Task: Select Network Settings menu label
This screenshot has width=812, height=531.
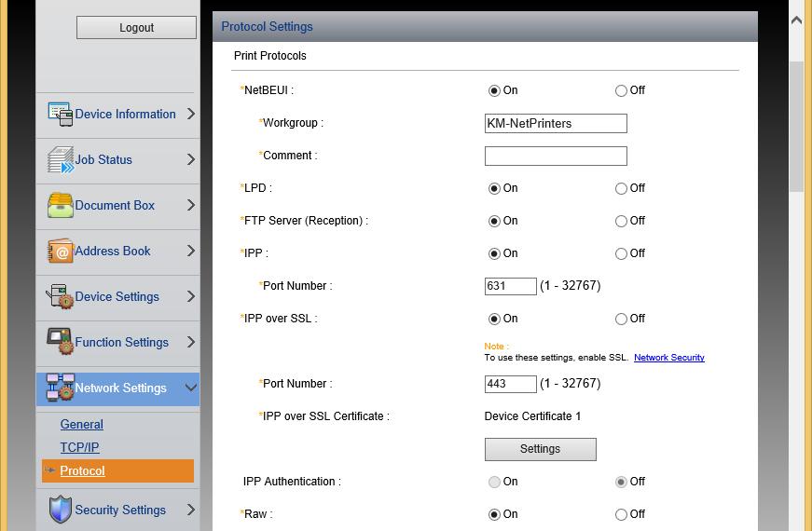Action: pos(120,388)
